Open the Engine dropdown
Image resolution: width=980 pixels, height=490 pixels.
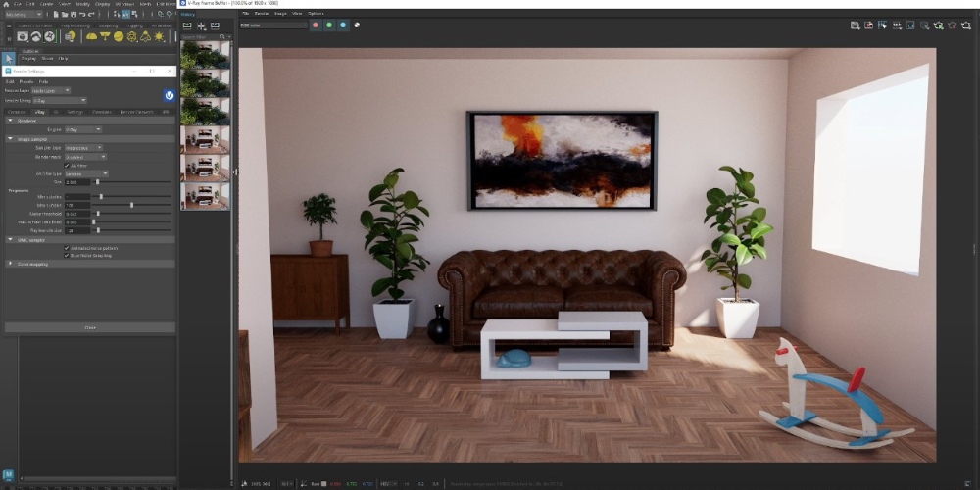point(83,129)
